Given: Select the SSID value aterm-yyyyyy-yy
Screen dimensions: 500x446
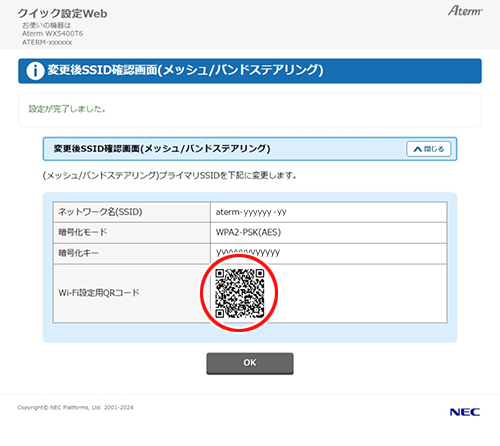Looking at the screenshot, I should pos(251,212).
